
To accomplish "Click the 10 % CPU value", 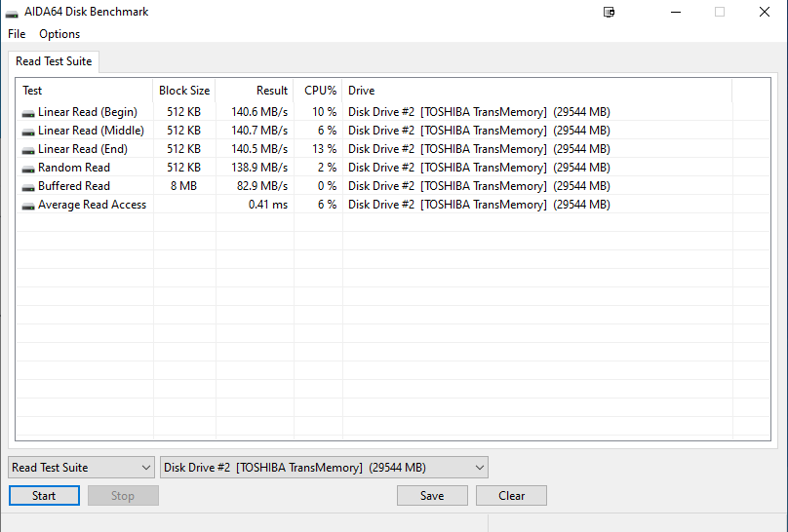I will 324,112.
